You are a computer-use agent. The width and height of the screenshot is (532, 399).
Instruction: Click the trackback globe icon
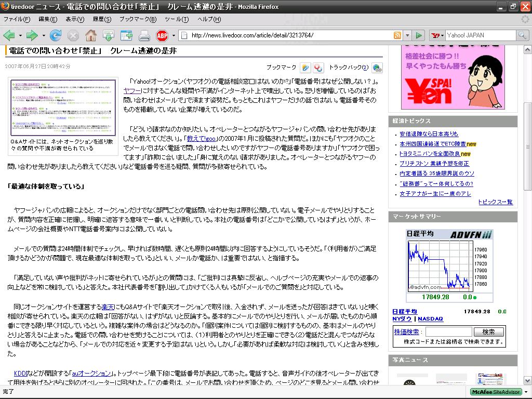tap(377, 68)
